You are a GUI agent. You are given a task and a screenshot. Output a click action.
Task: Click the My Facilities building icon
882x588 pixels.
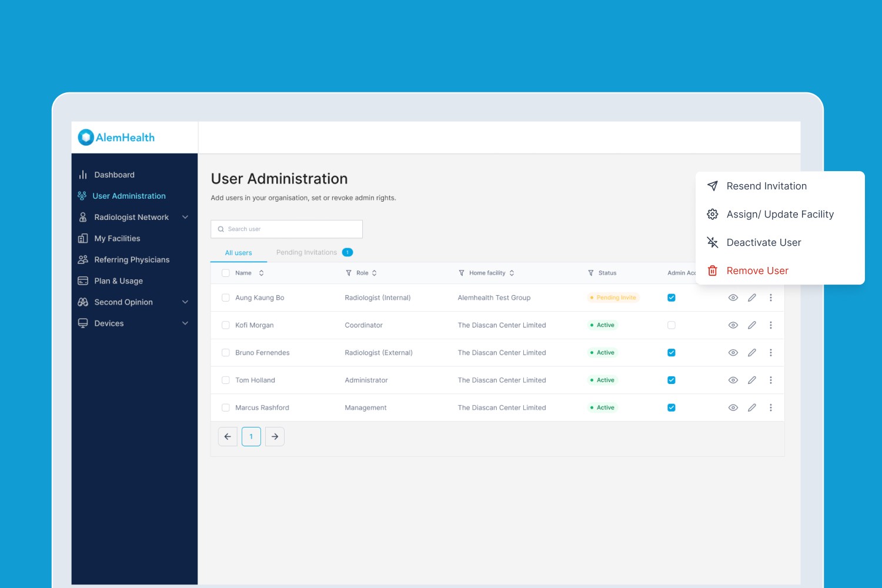(83, 238)
